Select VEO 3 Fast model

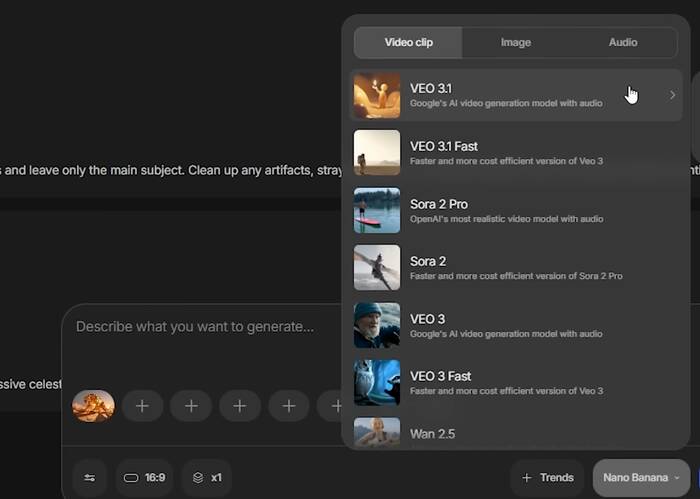pyautogui.click(x=516, y=383)
